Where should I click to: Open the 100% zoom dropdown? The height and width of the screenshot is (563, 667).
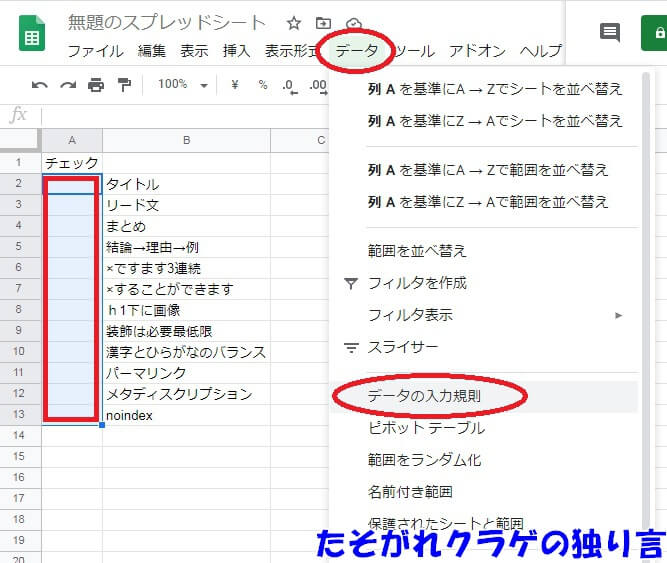183,84
